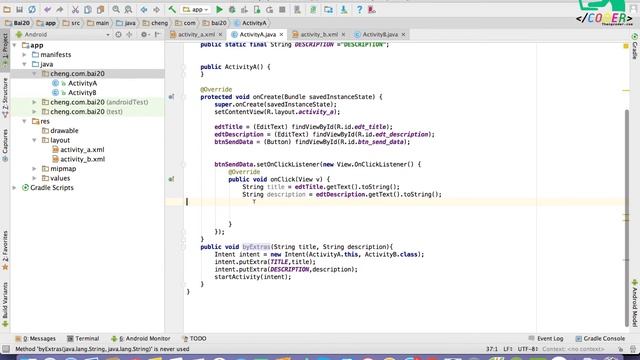Navigate Forward with the right arrow icon
Screen dimensions: 640x360
[156, 9]
